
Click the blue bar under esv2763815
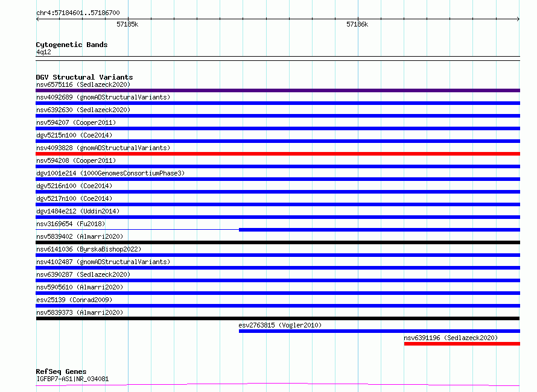click(x=380, y=331)
